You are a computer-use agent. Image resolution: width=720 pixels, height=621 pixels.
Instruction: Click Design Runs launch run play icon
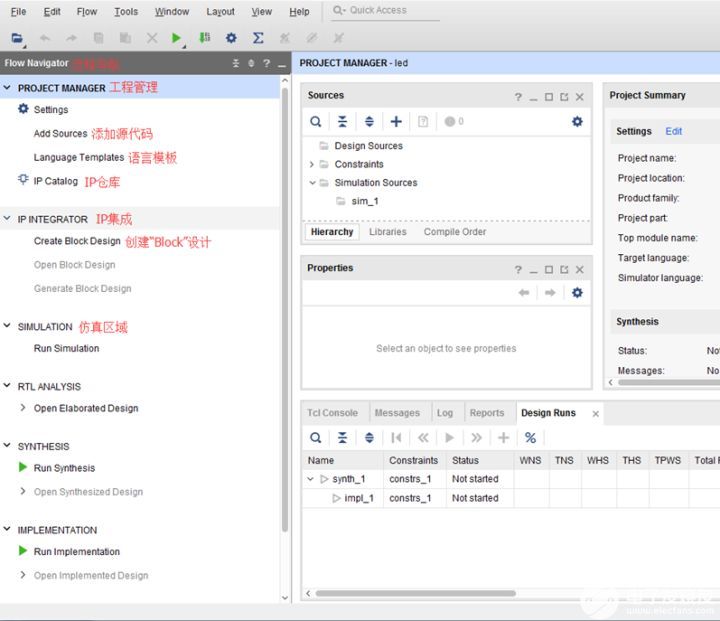(x=450, y=438)
